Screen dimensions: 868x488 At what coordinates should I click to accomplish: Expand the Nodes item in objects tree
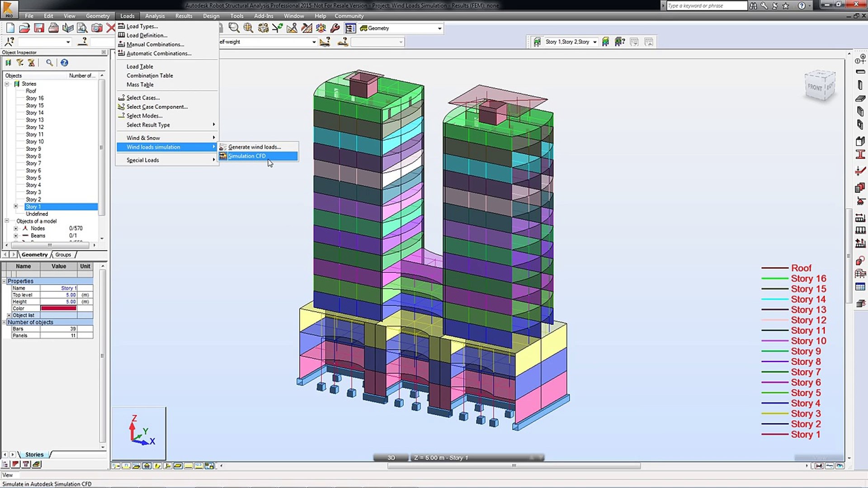click(x=16, y=229)
